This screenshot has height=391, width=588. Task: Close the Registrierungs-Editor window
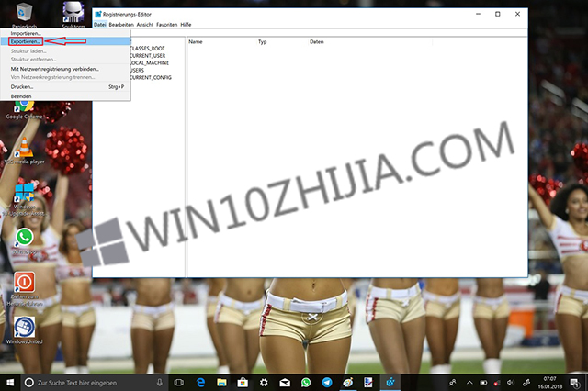517,14
